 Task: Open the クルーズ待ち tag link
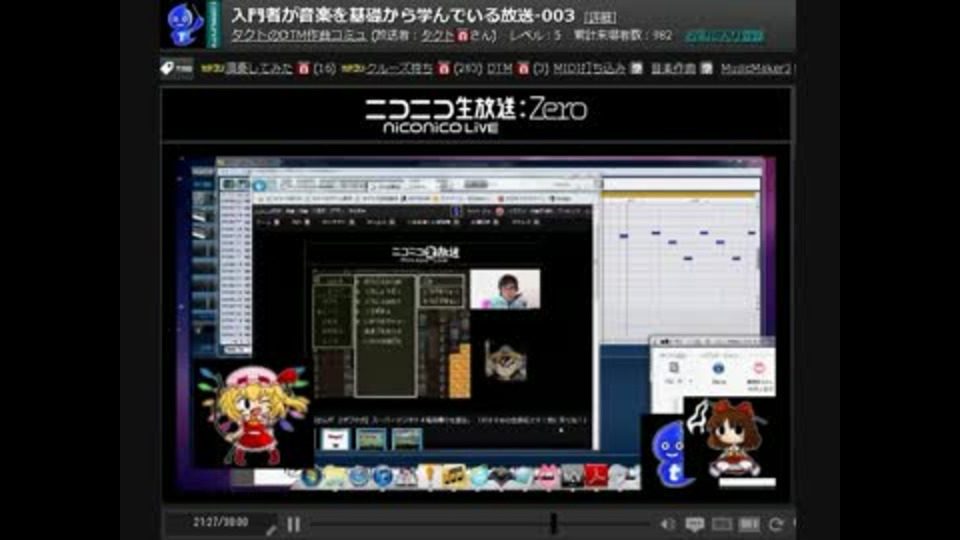[x=399, y=69]
